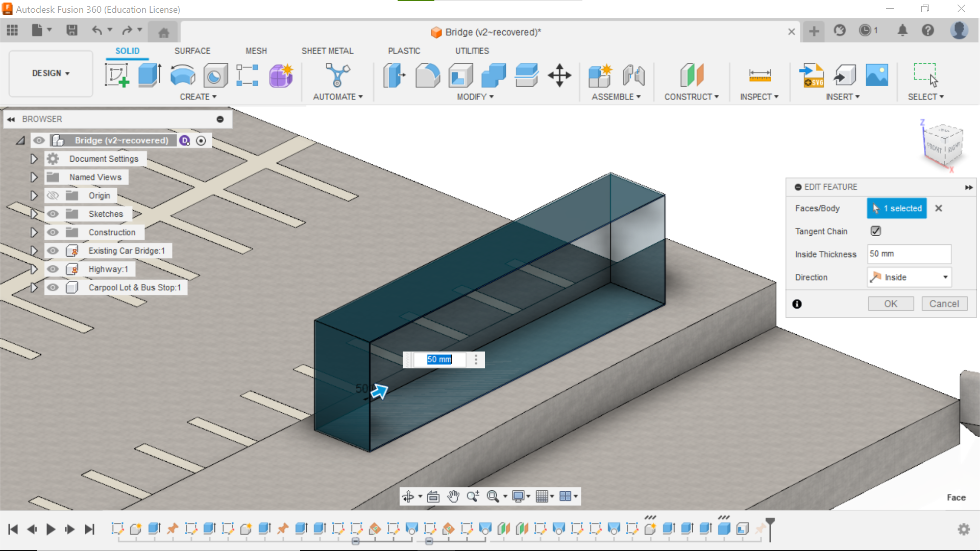Viewport: 980px width, 551px height.
Task: Open the Direction dropdown set to Inside
Action: click(910, 277)
